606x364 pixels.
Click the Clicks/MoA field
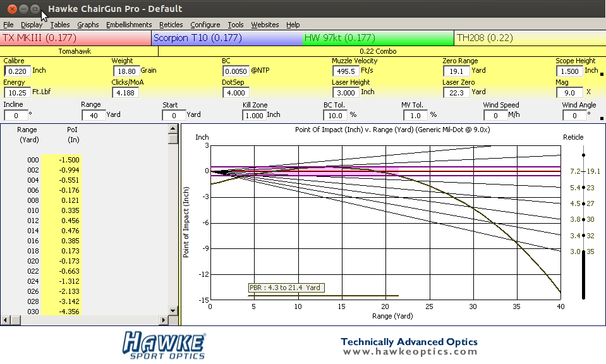click(x=126, y=93)
